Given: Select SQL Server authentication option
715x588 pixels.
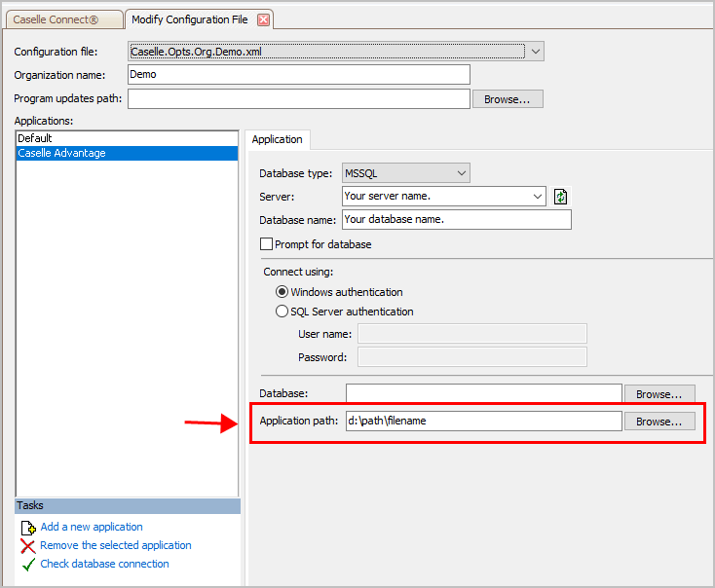Looking at the screenshot, I should 282,312.
